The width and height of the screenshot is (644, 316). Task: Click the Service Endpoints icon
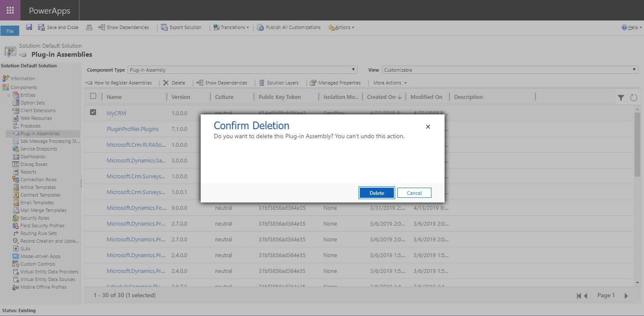[x=16, y=149]
